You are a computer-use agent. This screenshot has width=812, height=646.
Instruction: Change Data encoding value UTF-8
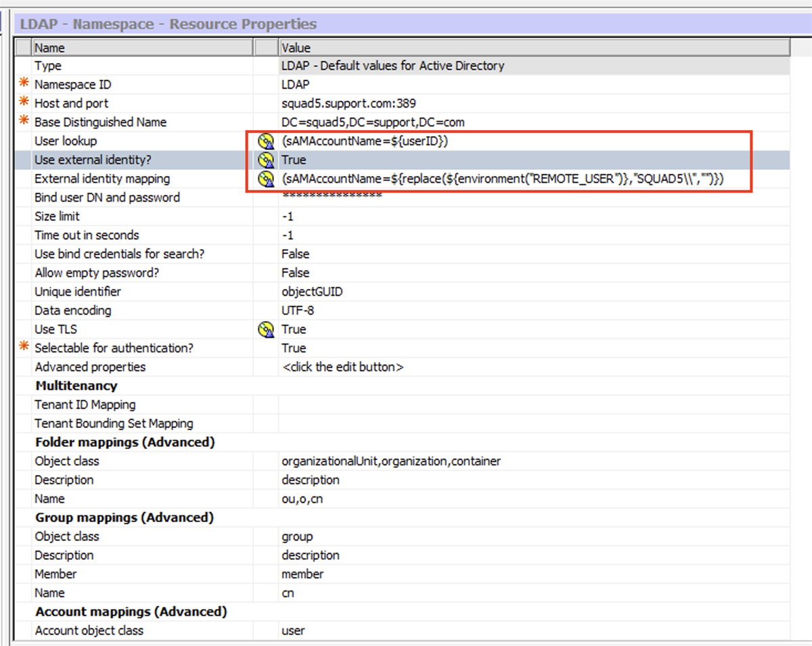click(x=298, y=311)
